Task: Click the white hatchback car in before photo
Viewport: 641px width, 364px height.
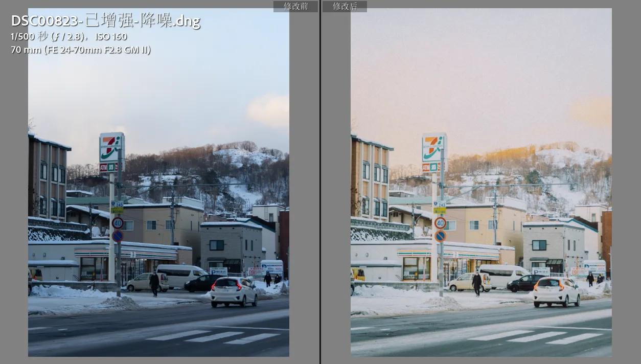Action: [x=234, y=291]
